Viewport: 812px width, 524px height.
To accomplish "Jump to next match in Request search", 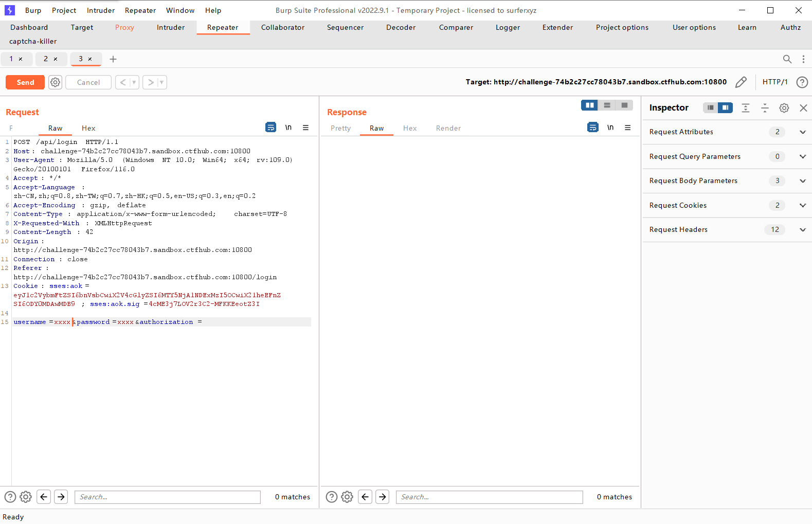I will pos(61,497).
